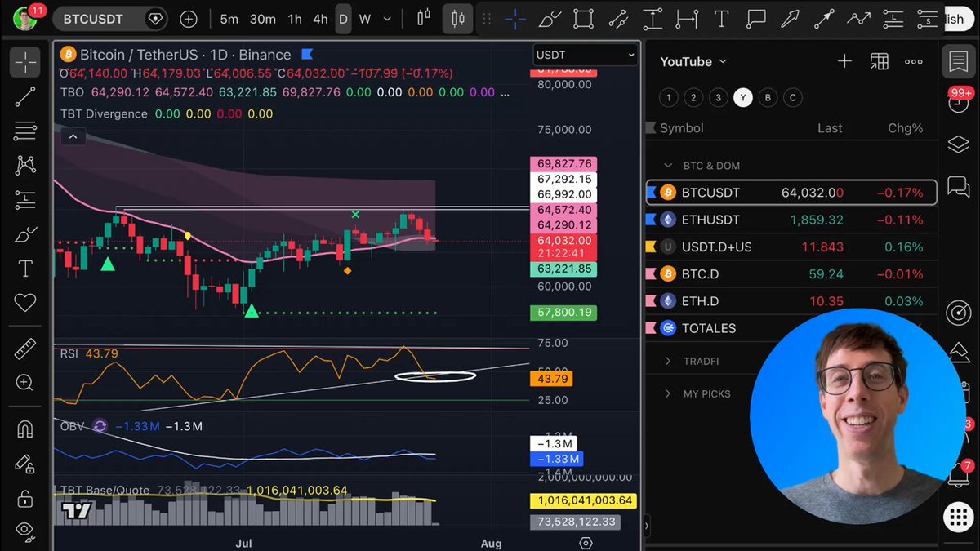The height and width of the screenshot is (551, 980).
Task: Select the arrow line tool
Action: [825, 18]
